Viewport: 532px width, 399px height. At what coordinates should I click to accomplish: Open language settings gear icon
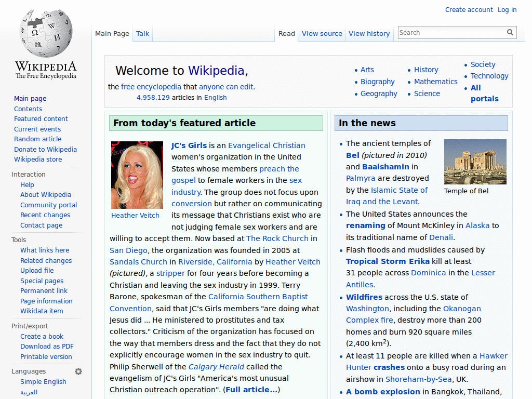(78, 371)
